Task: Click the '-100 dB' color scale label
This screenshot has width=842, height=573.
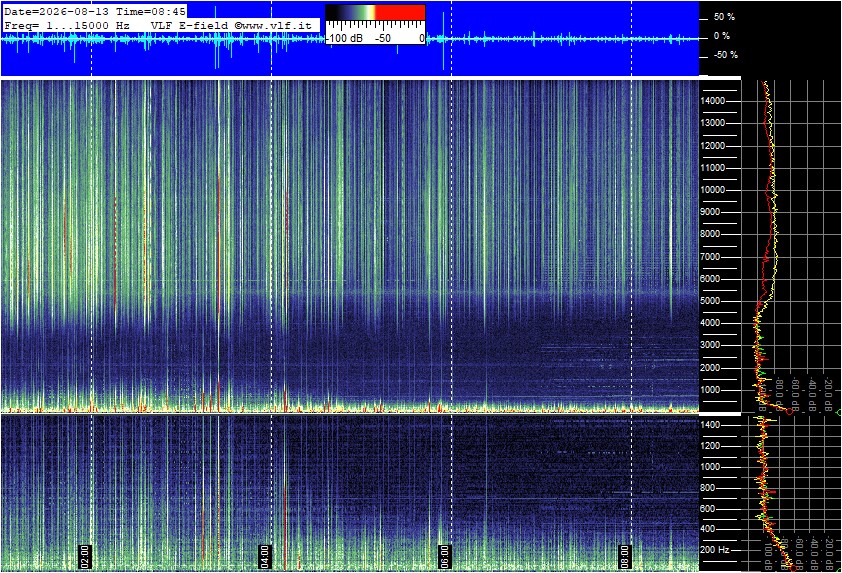Action: tap(344, 38)
